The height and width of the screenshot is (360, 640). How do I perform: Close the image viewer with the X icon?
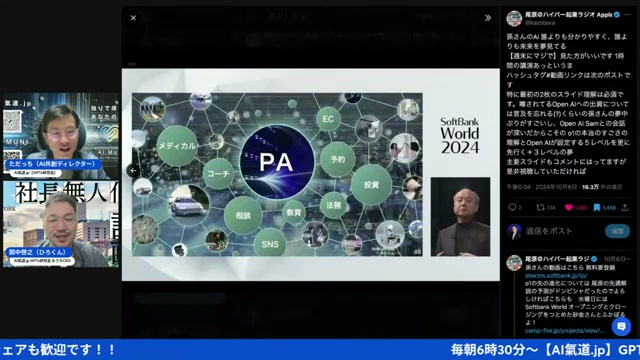coord(133,18)
